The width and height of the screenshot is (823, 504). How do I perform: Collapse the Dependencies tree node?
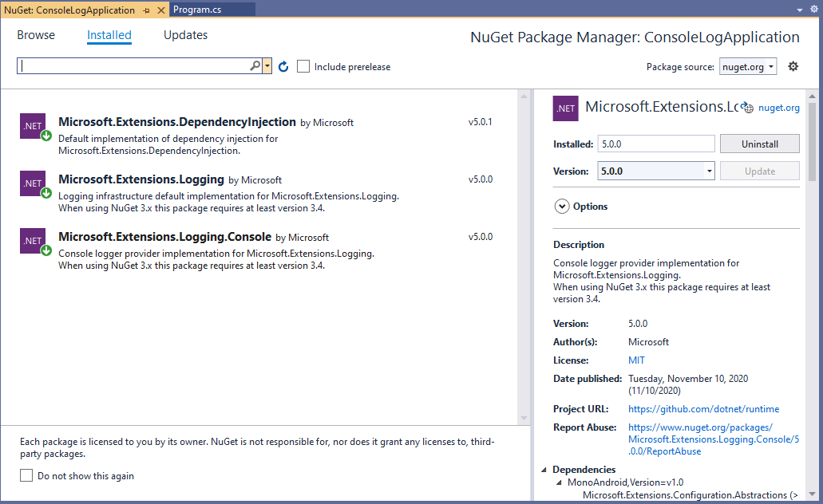click(x=544, y=470)
